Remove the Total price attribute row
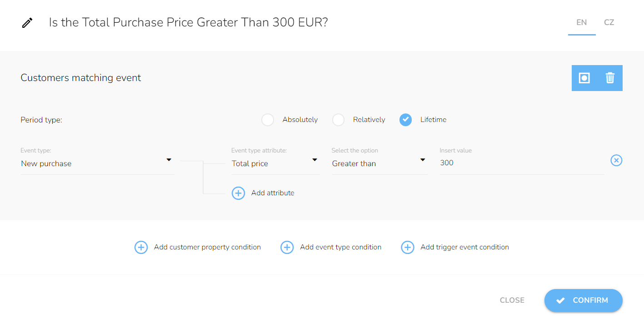Screen dimensions: 644x320 (x=616, y=160)
